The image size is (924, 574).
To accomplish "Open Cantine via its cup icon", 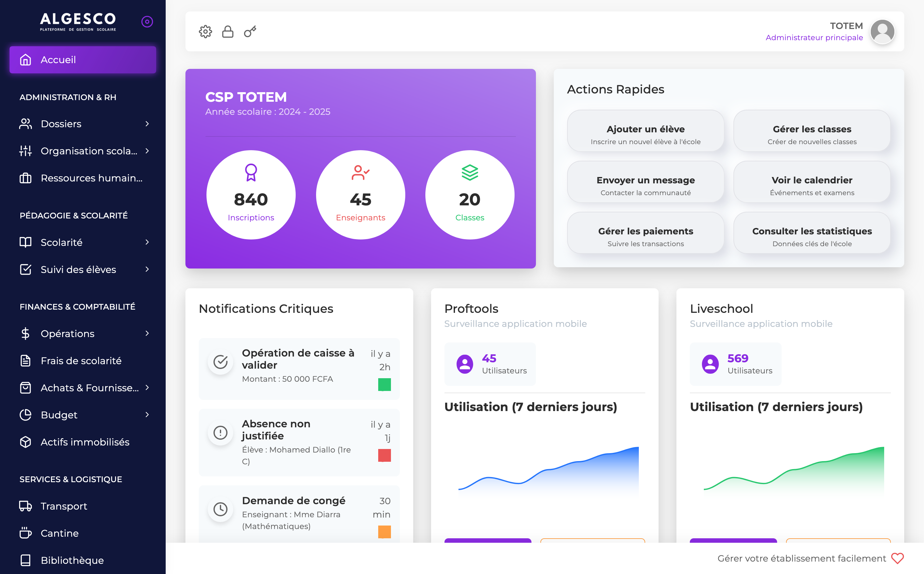I will tap(25, 533).
